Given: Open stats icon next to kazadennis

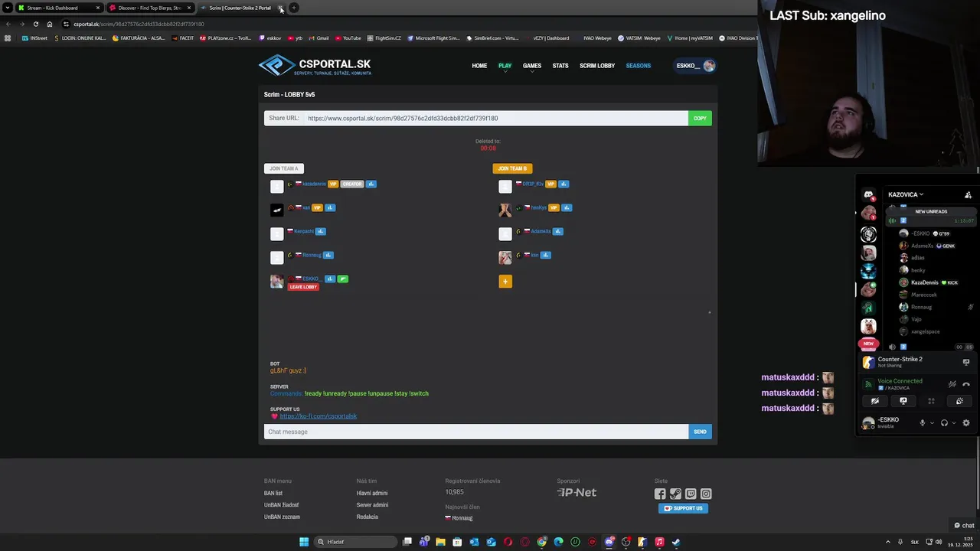Looking at the screenshot, I should tap(371, 184).
